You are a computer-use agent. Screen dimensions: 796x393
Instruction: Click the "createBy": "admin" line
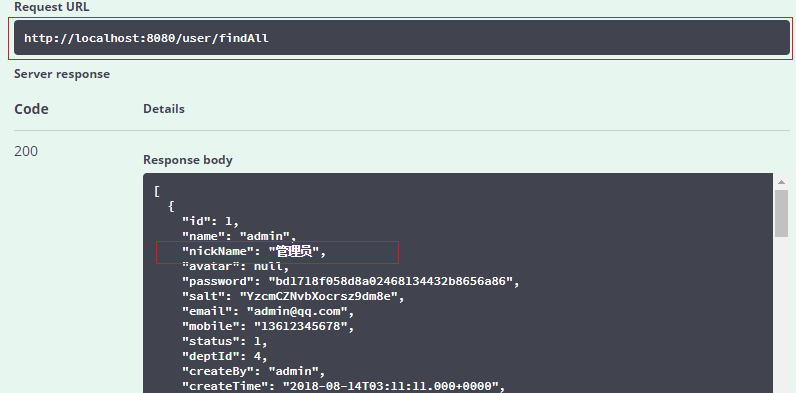[253, 371]
